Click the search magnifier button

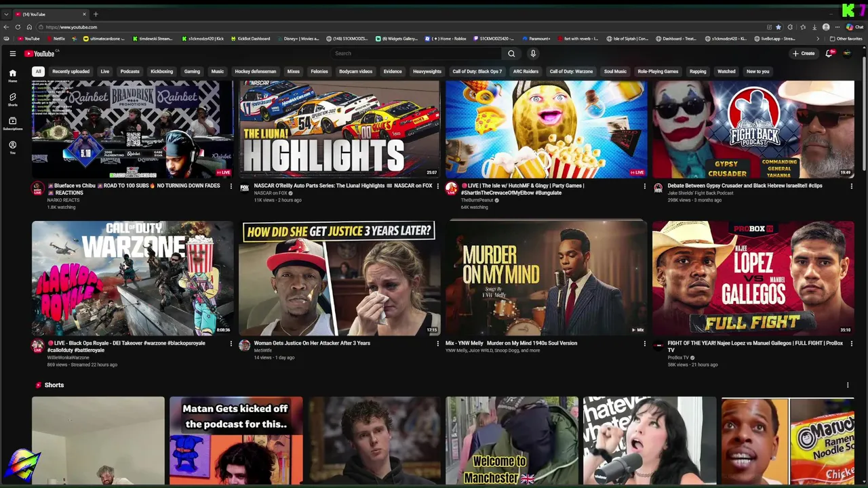(511, 54)
